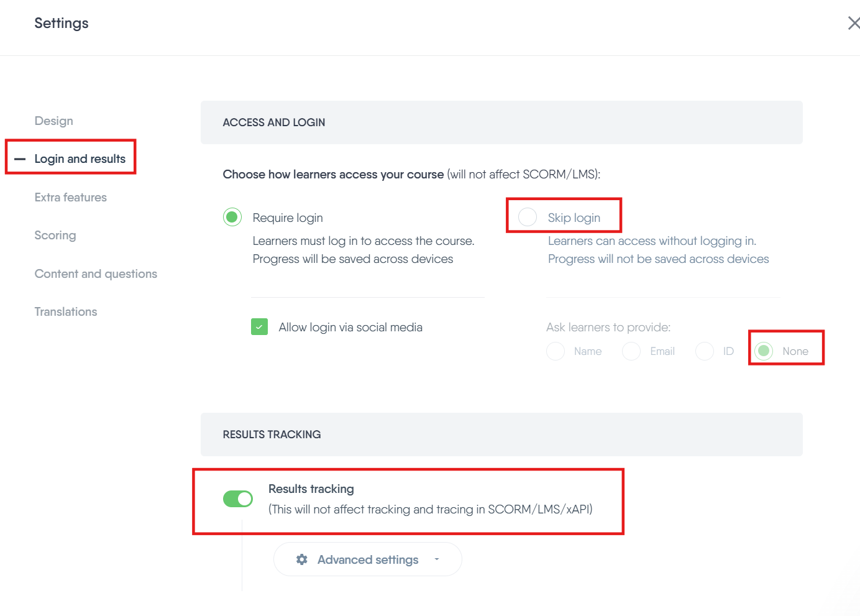Click the Settings title text
860x616 pixels.
click(62, 23)
